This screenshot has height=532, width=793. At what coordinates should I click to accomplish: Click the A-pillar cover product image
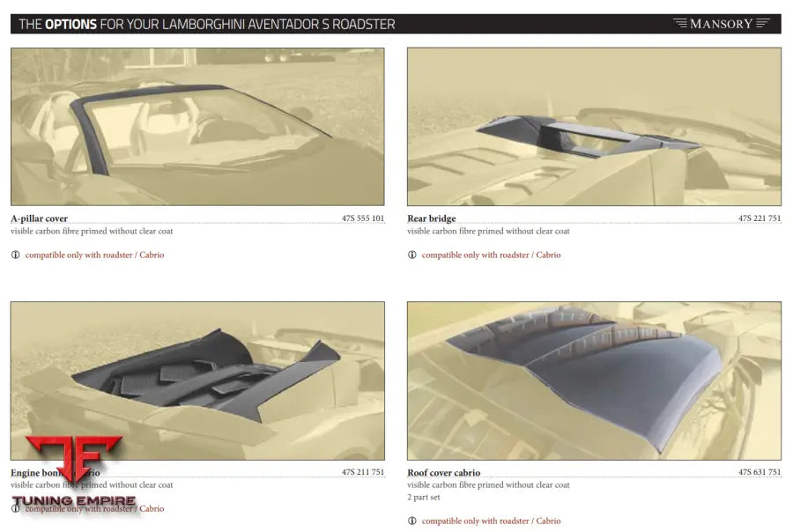(197, 127)
